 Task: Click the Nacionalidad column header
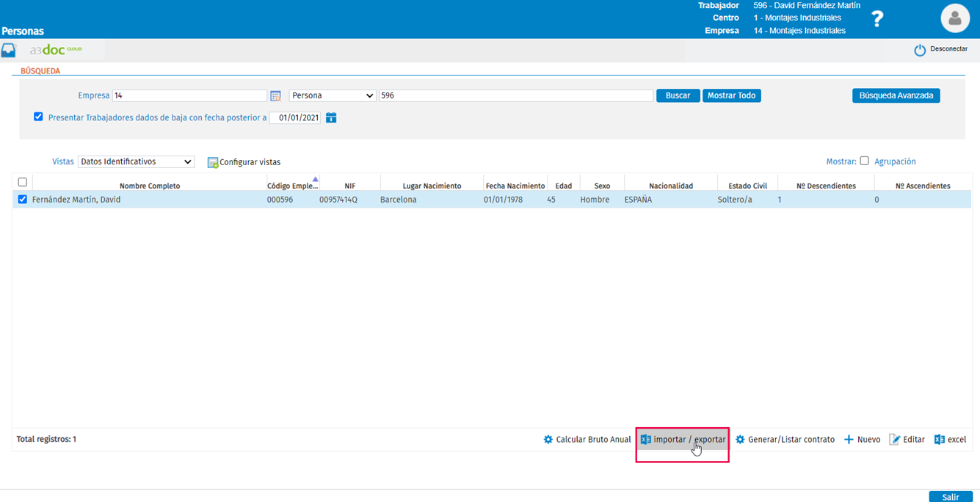point(671,186)
